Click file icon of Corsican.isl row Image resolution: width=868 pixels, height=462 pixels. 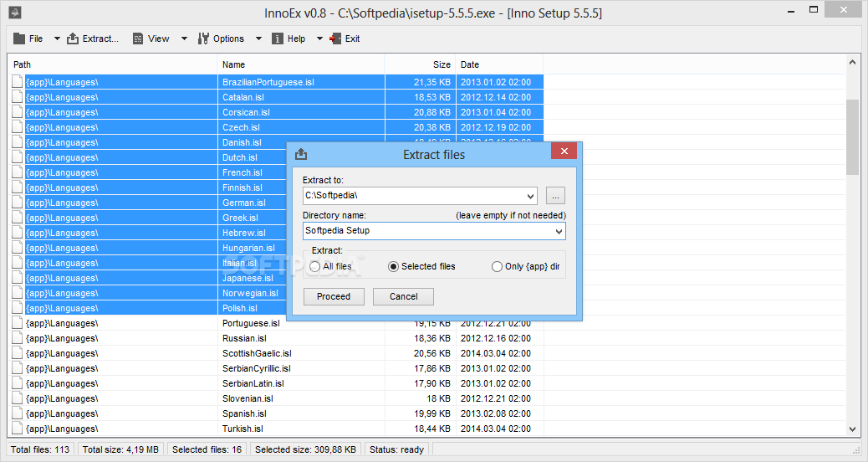click(x=18, y=112)
